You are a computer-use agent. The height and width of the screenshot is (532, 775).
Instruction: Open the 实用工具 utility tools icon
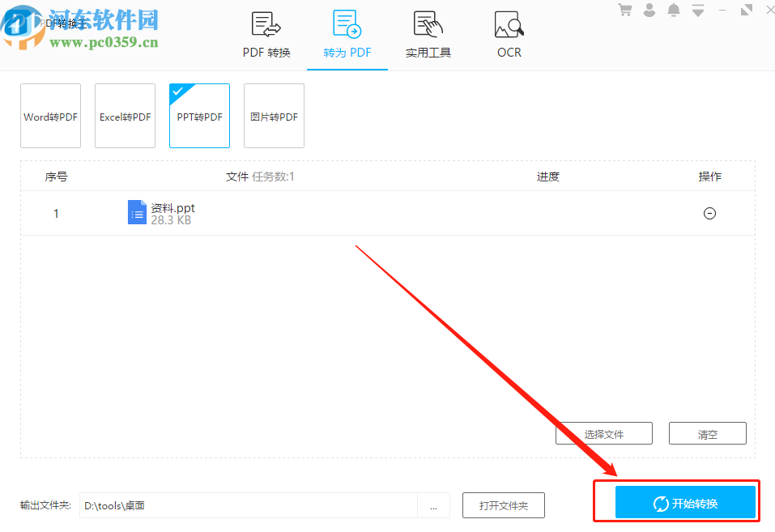428,24
